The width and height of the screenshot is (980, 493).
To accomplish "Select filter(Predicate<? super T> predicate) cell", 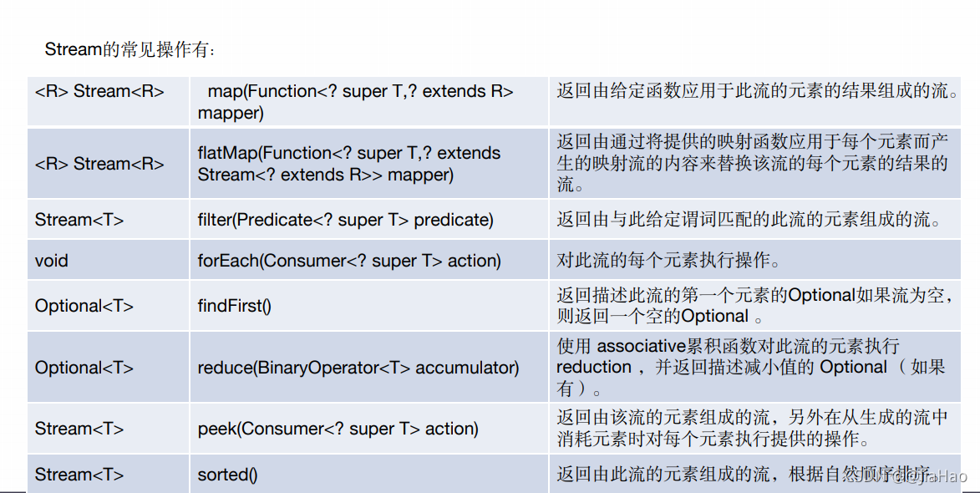I will click(368, 219).
